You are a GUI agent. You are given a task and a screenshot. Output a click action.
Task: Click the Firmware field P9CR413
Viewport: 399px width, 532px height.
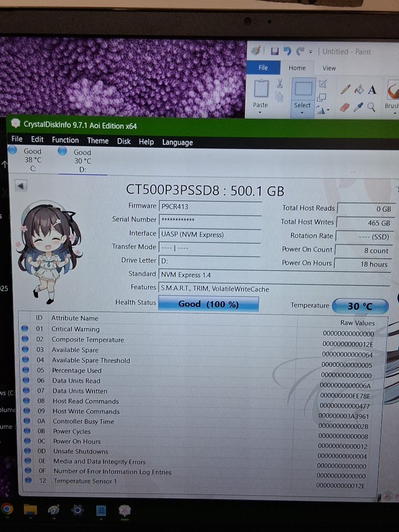click(210, 207)
